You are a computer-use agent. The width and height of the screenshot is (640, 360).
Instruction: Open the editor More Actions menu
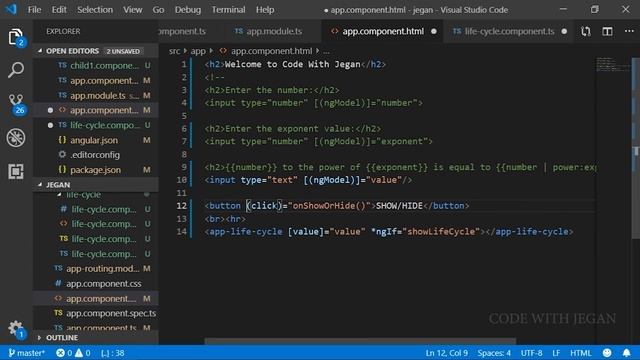pyautogui.click(x=629, y=31)
